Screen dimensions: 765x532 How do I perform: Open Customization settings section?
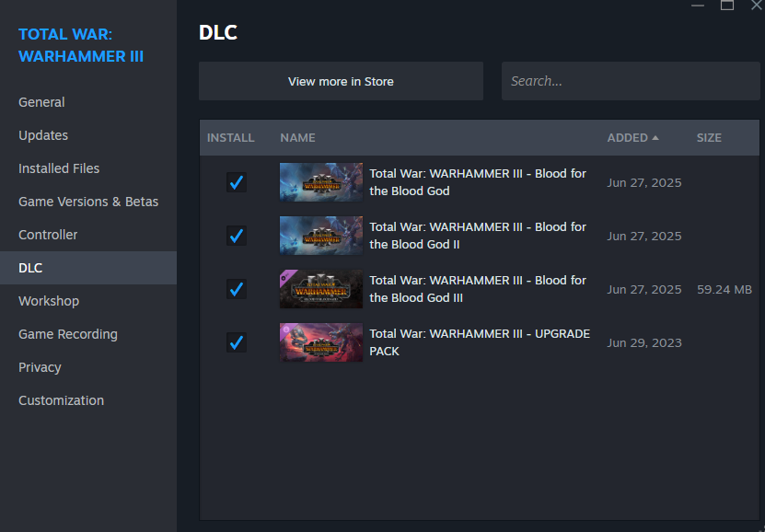pyautogui.click(x=88, y=400)
